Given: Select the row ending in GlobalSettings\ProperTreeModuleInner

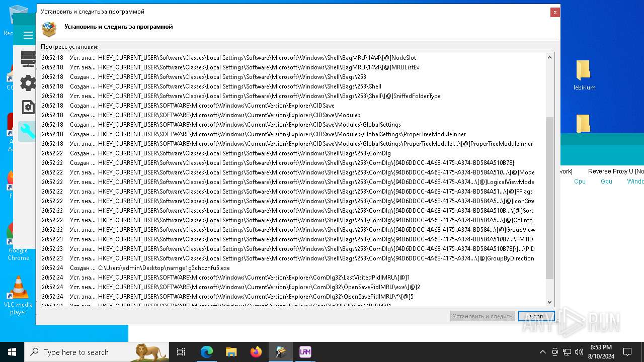Looking at the screenshot, I should pyautogui.click(x=293, y=134).
